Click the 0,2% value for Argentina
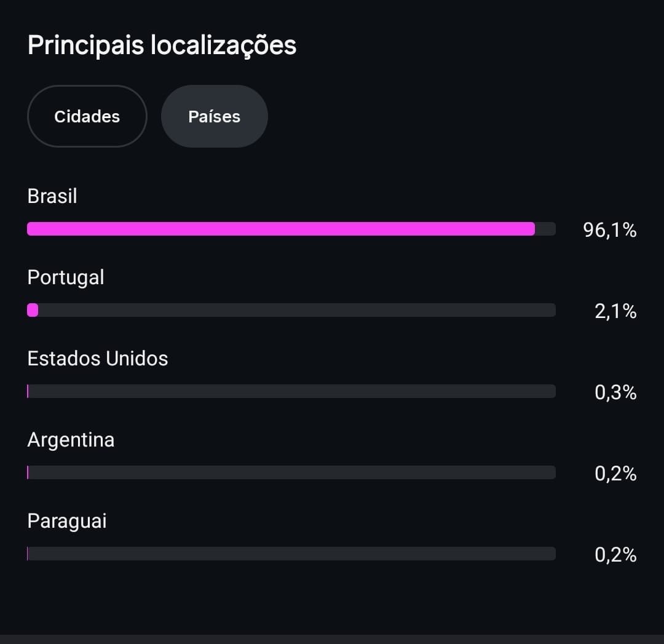664x644 pixels. [615, 474]
